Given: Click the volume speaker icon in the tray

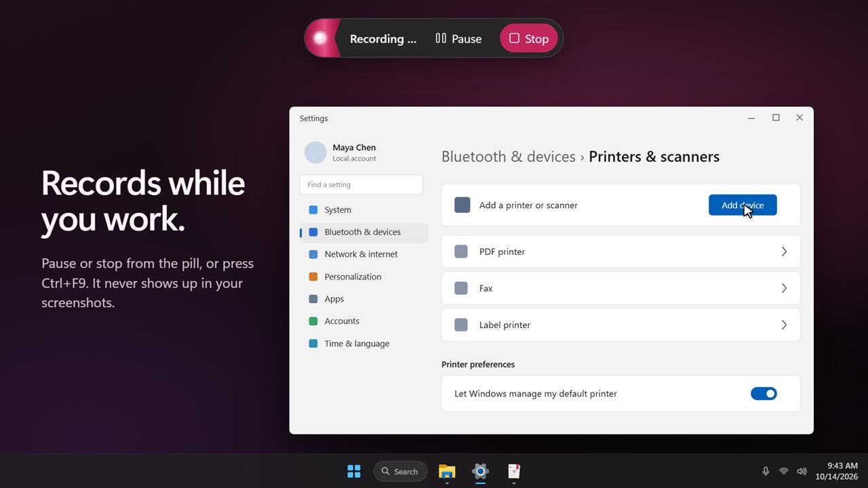Looking at the screenshot, I should tap(802, 471).
